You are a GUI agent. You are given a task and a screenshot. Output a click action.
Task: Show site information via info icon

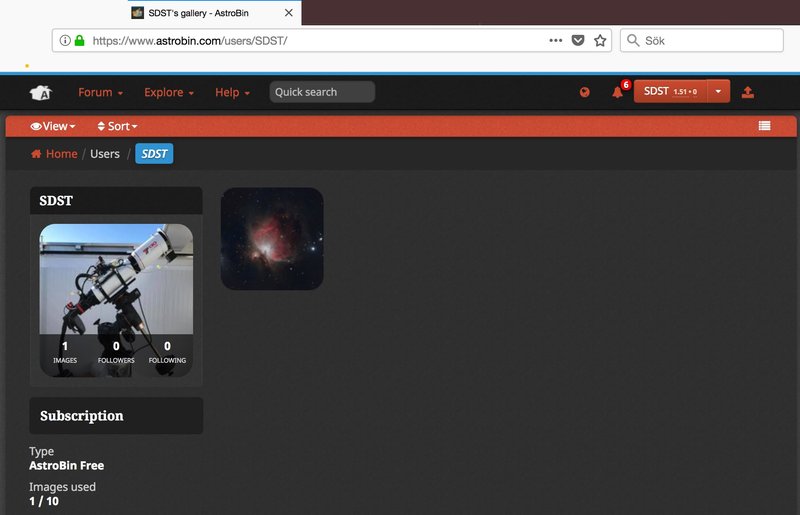tap(65, 41)
